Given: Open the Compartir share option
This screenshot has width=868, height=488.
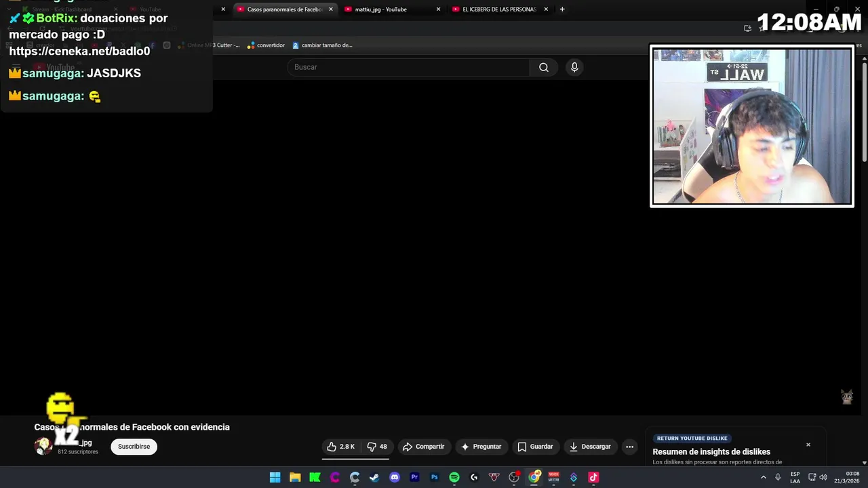Looking at the screenshot, I should (x=423, y=447).
